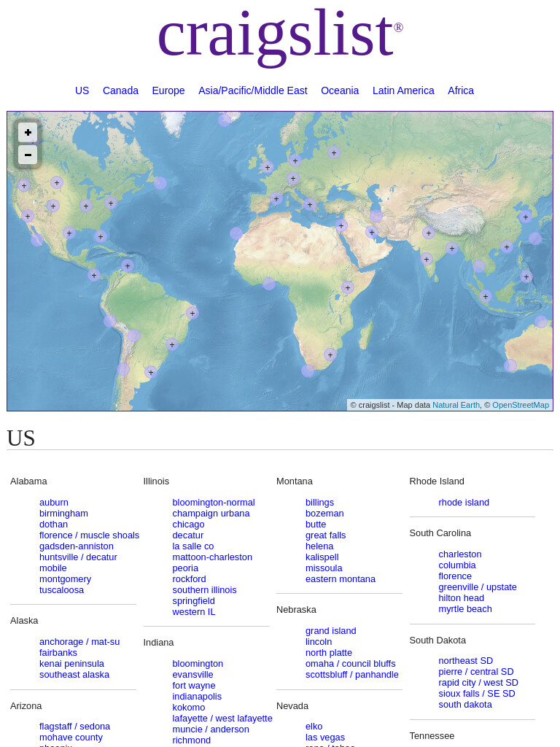
Task: Open the rhode island link
Action: [464, 503]
